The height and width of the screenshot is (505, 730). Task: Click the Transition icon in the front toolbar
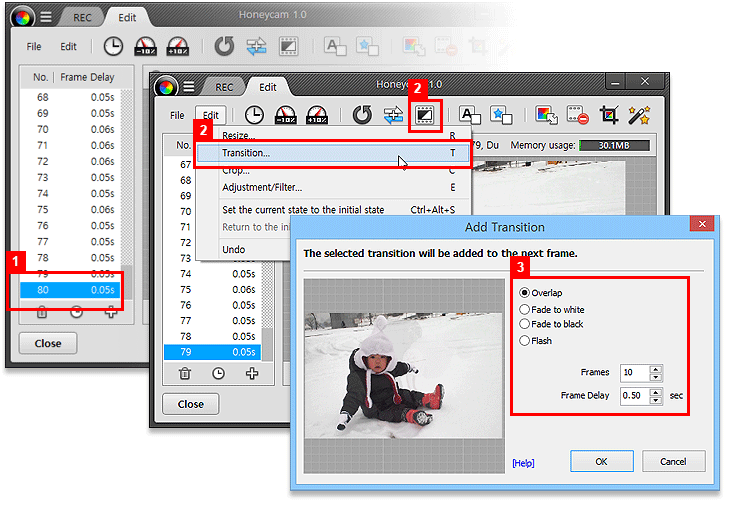pos(427,116)
